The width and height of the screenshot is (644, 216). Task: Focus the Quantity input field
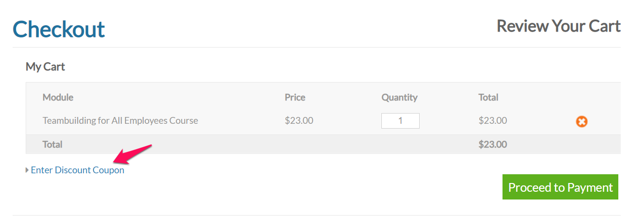400,121
